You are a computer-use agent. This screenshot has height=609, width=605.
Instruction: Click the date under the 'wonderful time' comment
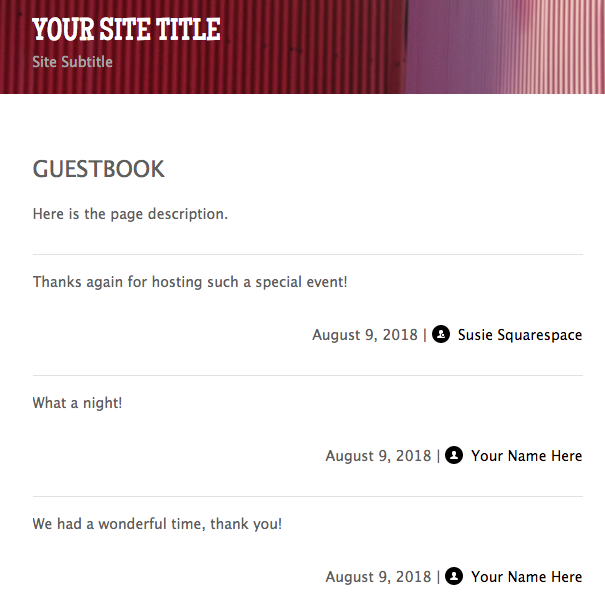pyautogui.click(x=378, y=577)
